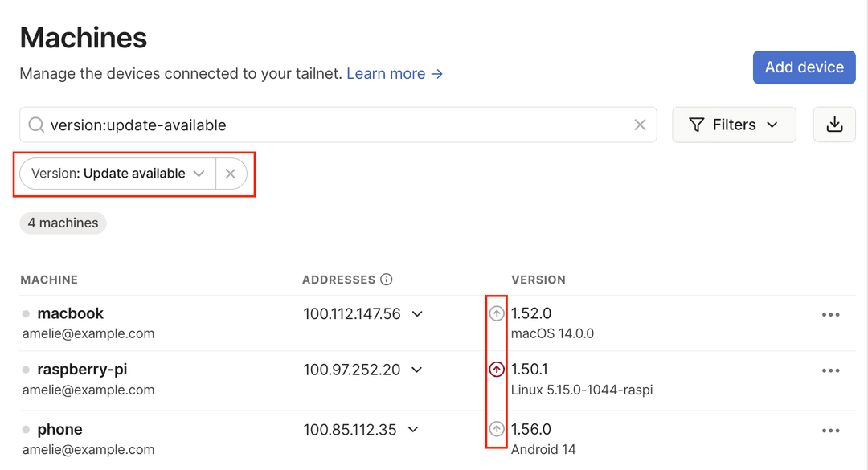Open the Filters dropdown

click(x=734, y=125)
